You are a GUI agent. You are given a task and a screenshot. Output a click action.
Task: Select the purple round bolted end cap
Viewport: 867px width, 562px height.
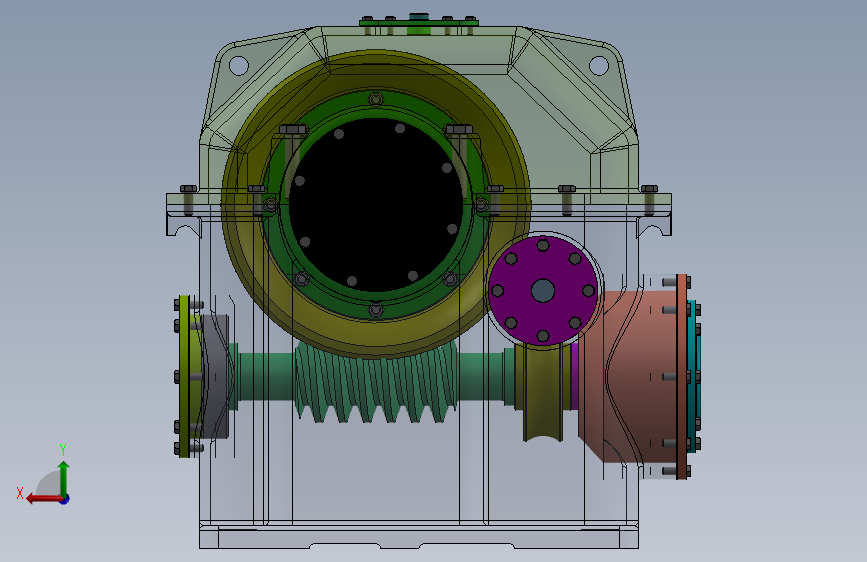coord(542,290)
